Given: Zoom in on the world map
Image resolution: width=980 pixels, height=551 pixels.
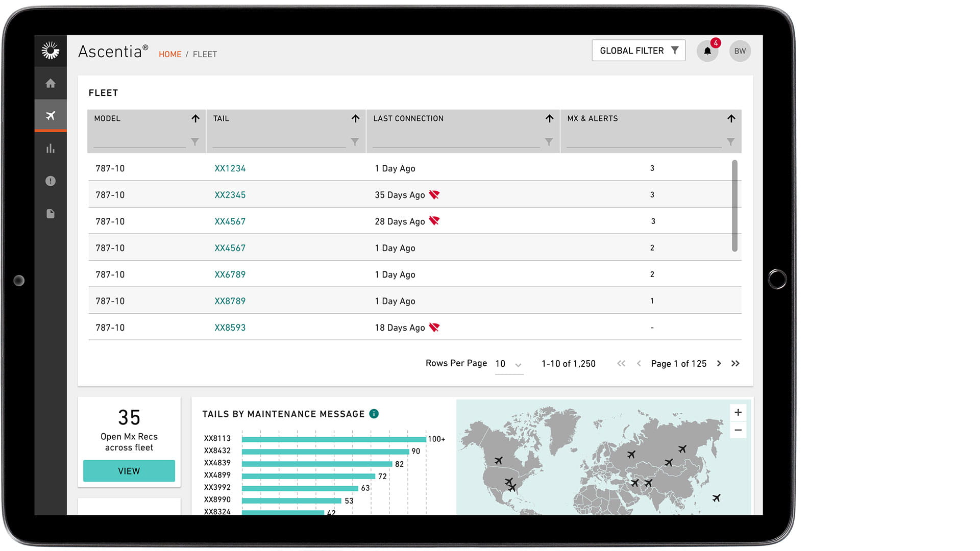Looking at the screenshot, I should click(x=738, y=412).
